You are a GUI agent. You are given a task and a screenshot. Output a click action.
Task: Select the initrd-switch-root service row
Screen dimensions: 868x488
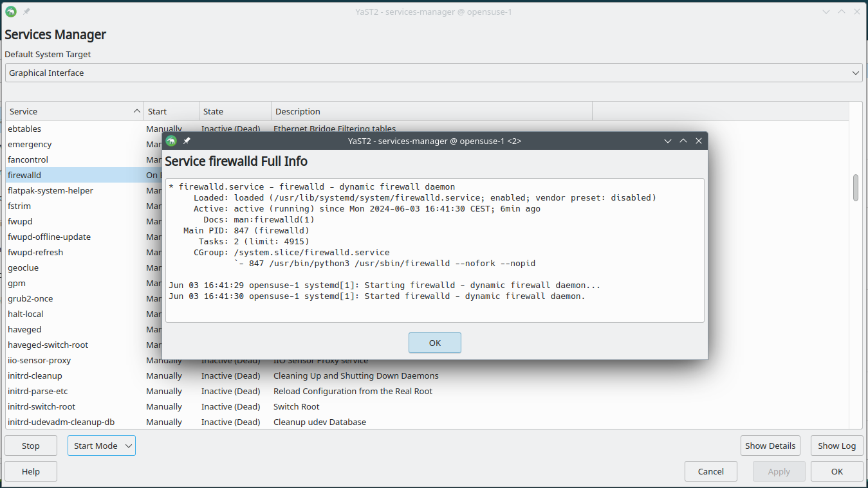(74, 406)
